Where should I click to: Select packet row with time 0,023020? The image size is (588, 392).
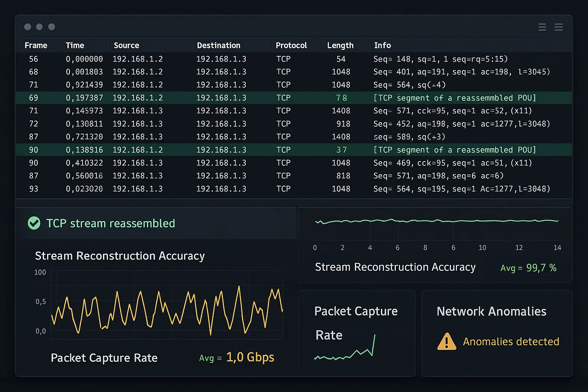point(294,189)
